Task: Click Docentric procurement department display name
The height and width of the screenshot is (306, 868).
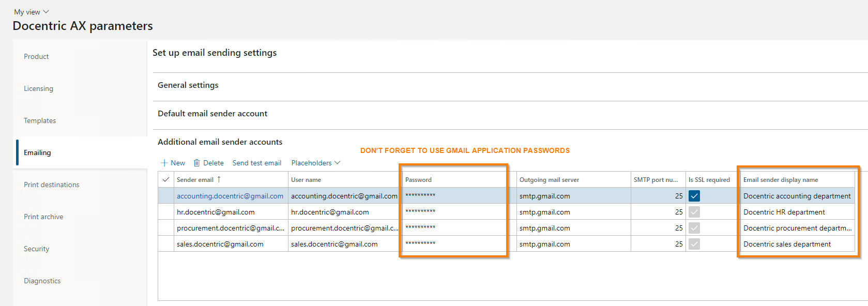Action: [798, 228]
